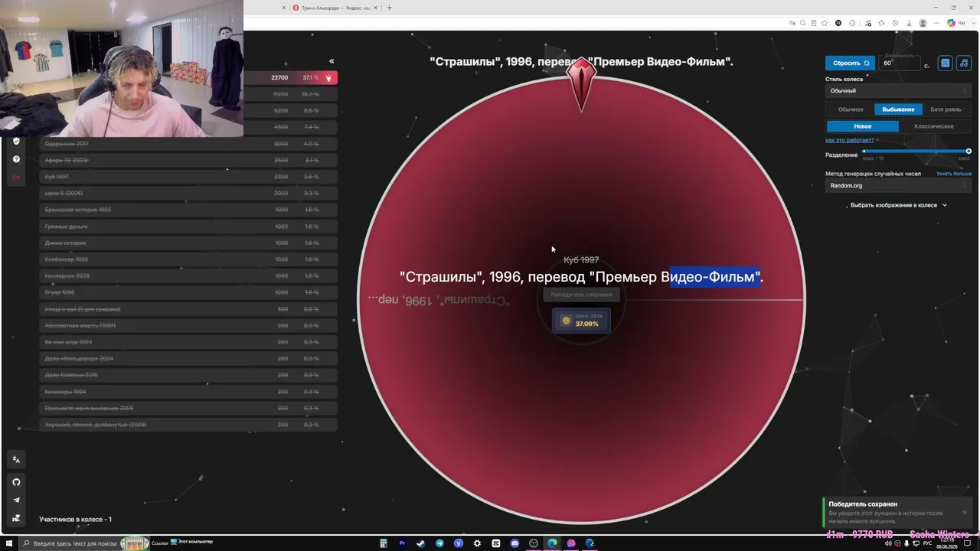
Task: Open a new browser tab with plus
Action: (x=389, y=8)
